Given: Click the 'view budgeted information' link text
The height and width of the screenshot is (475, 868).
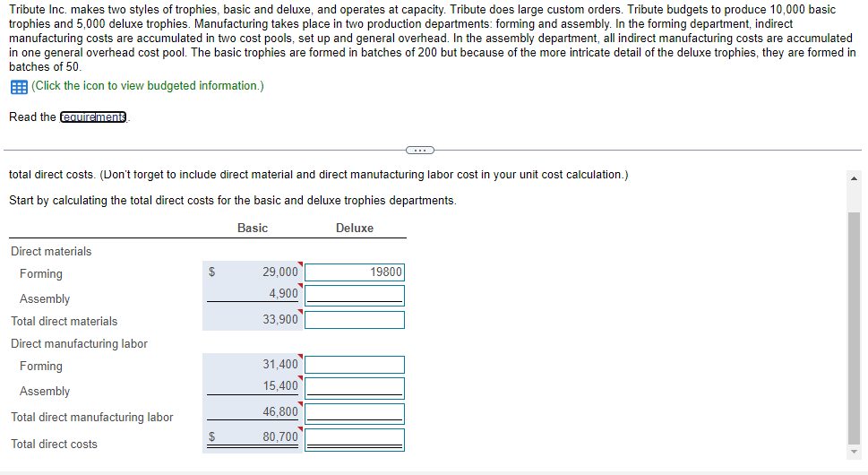Looking at the screenshot, I should (x=147, y=86).
